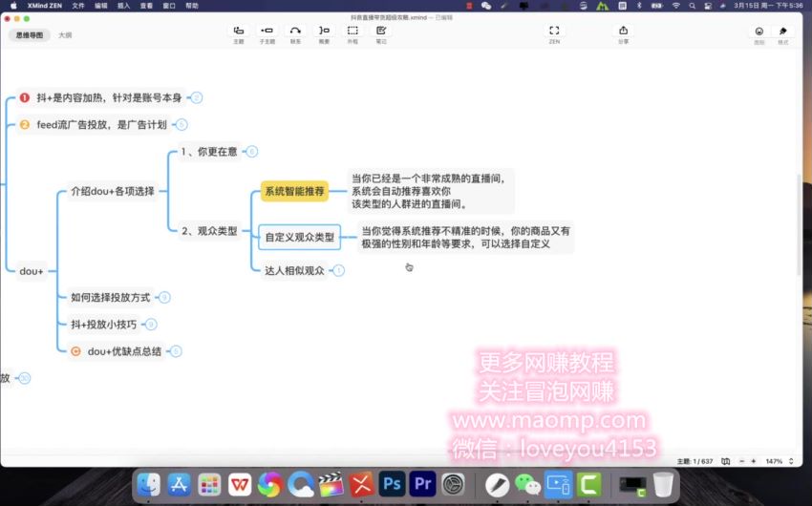Launch App Store from the Dock

[179, 485]
